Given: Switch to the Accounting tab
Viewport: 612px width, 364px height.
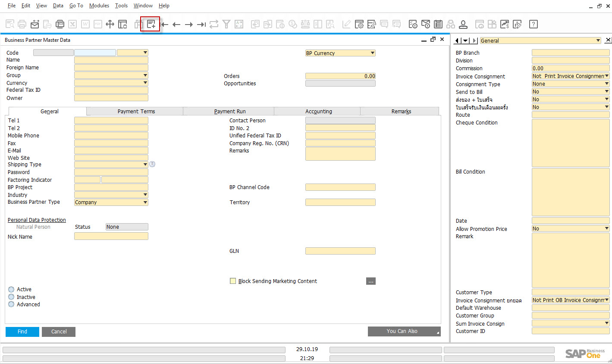Looking at the screenshot, I should [x=317, y=111].
